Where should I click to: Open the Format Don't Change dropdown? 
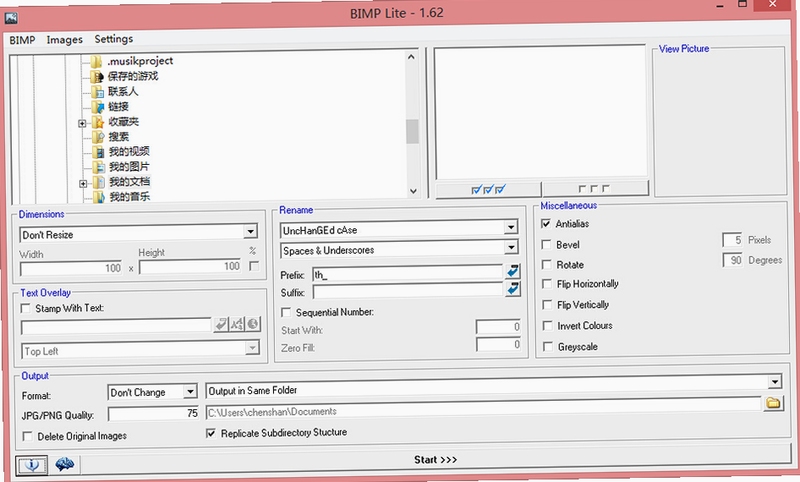190,392
